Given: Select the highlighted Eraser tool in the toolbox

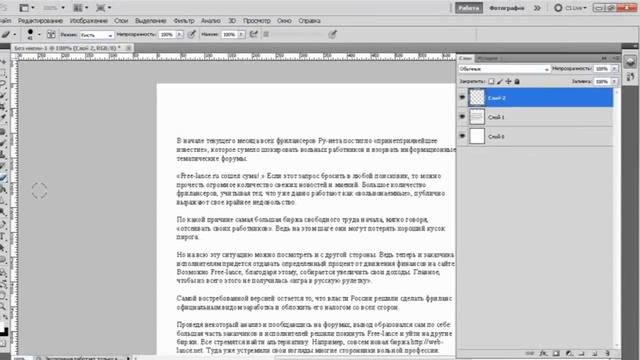Looking at the screenshot, I should point(3,178).
